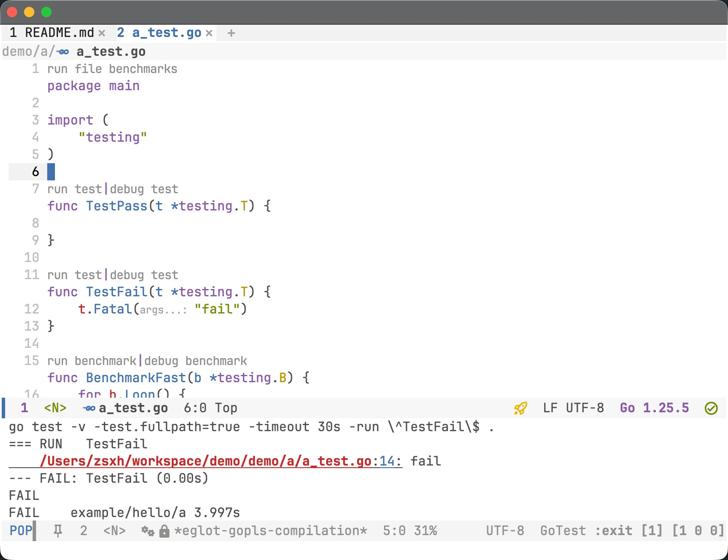Click debug test above TestFail
Image resolution: width=728 pixels, height=560 pixels.
coord(144,275)
